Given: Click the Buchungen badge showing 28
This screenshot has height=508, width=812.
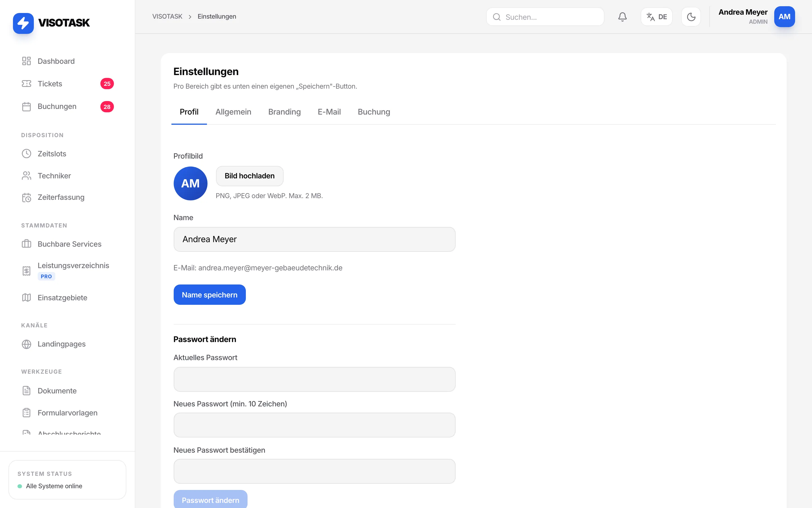Looking at the screenshot, I should [107, 107].
